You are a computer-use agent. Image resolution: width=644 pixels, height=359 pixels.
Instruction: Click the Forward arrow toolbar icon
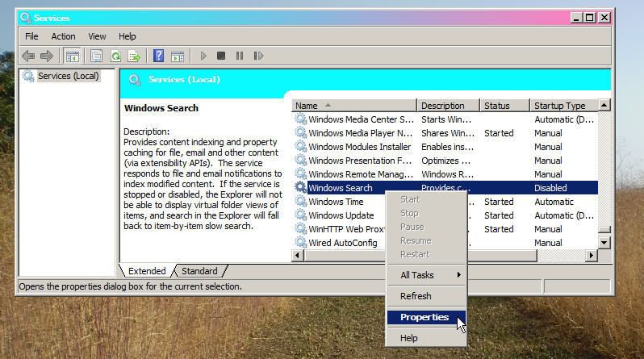pos(47,56)
